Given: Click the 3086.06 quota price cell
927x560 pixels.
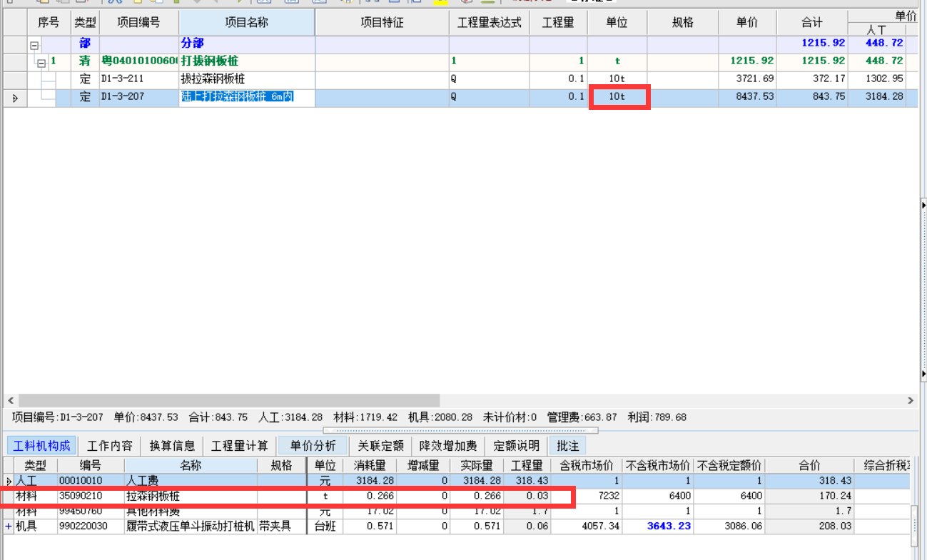Looking at the screenshot, I should click(x=729, y=526).
